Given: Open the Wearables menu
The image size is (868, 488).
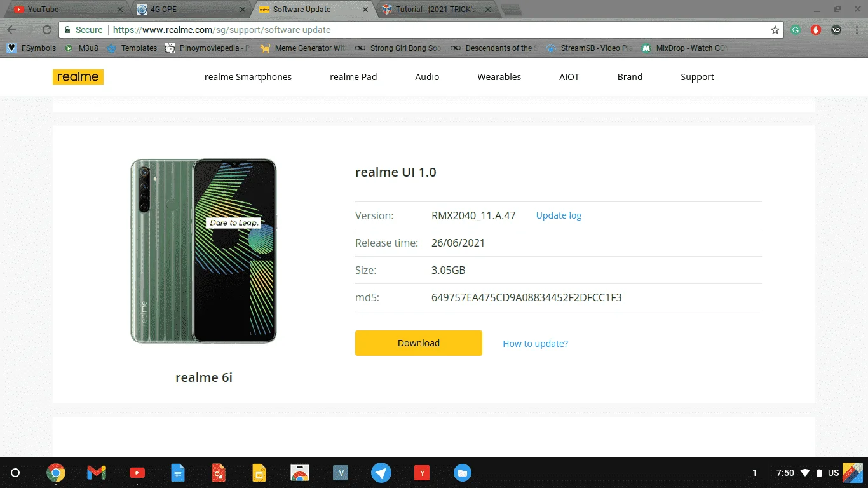Looking at the screenshot, I should [x=499, y=77].
